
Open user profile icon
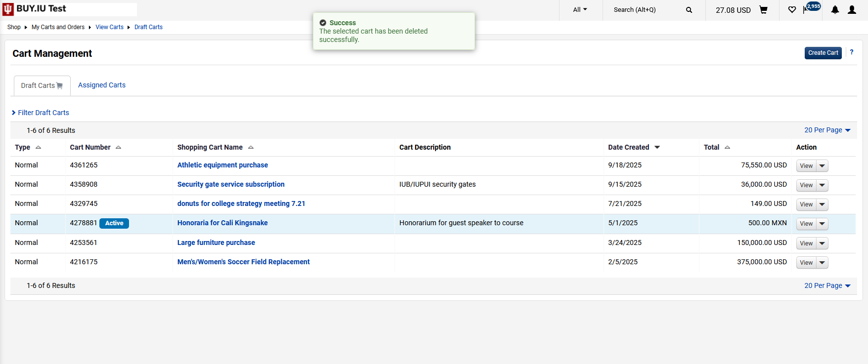[852, 10]
